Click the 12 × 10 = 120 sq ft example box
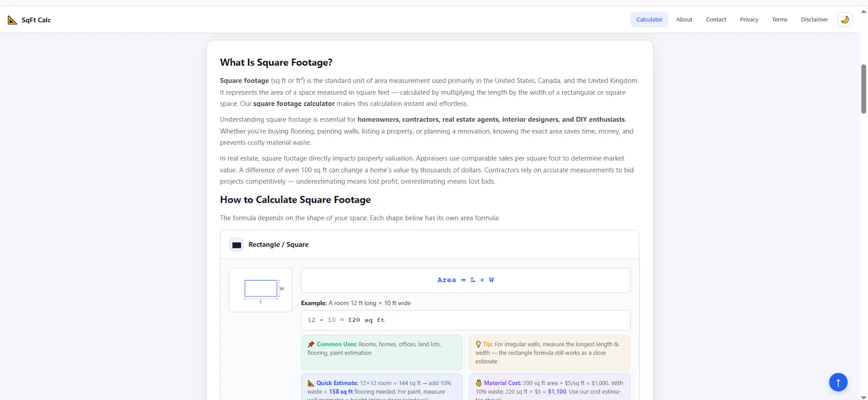The height and width of the screenshot is (400, 868). pos(465,320)
